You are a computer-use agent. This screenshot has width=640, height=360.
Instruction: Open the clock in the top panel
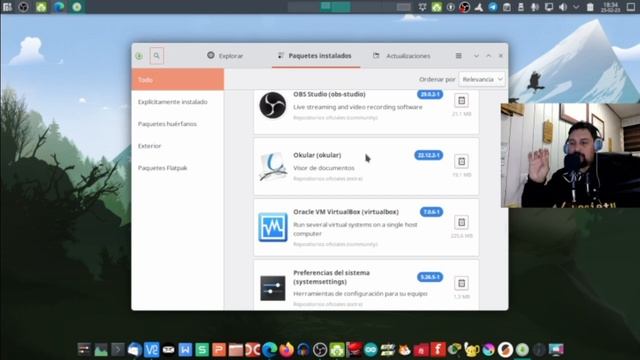point(611,7)
